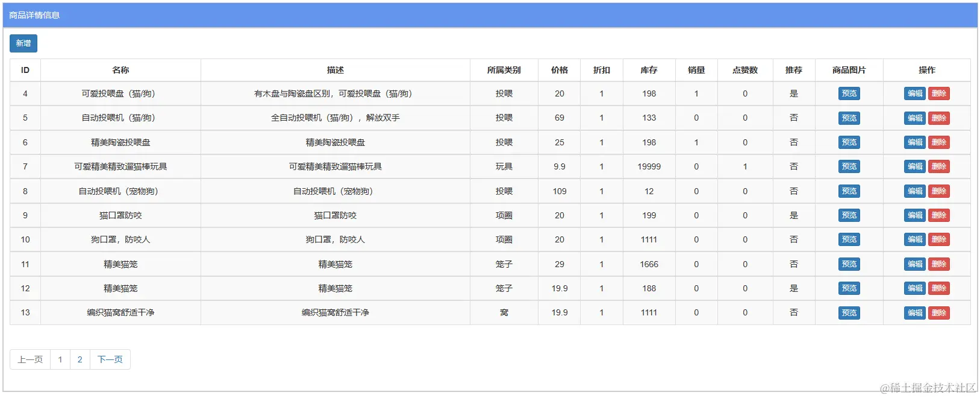Screen dimensions: 980x398
Task: Preview image for product ID 7
Action: pos(849,166)
